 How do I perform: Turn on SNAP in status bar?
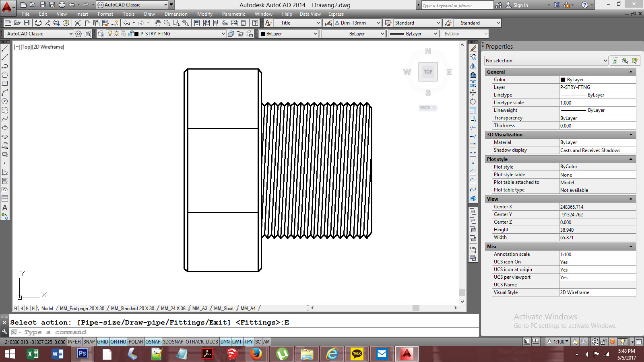[89, 342]
